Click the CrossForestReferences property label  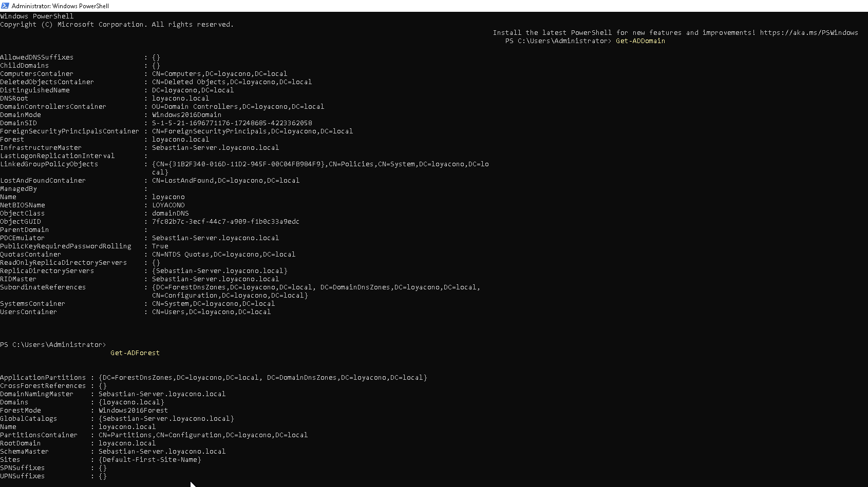click(43, 386)
